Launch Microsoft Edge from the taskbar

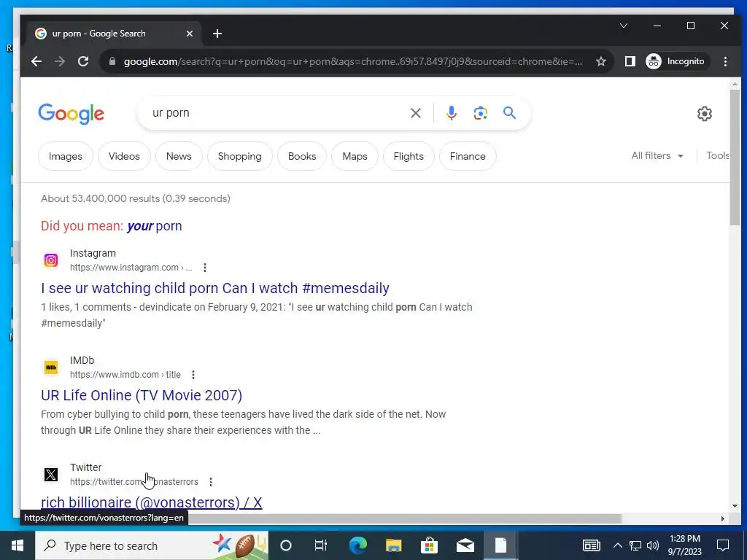pos(357,545)
